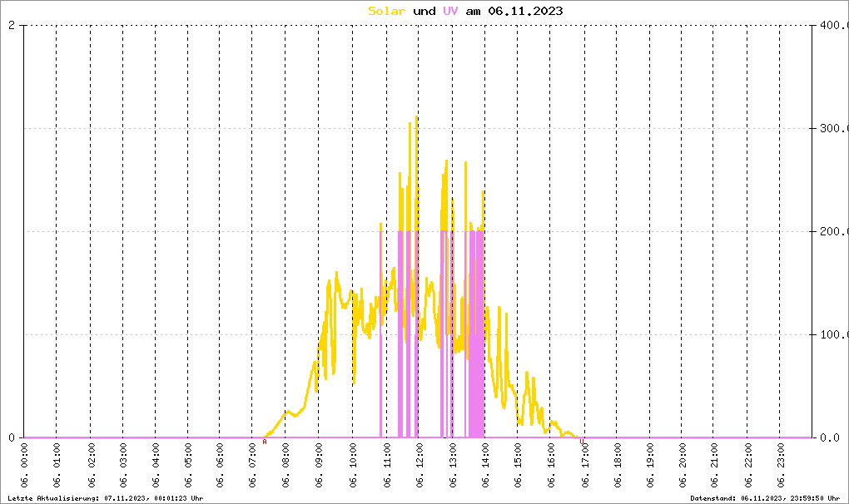Click the yellow "Solar" title word
Screen dimensions: 849x504
click(386, 11)
